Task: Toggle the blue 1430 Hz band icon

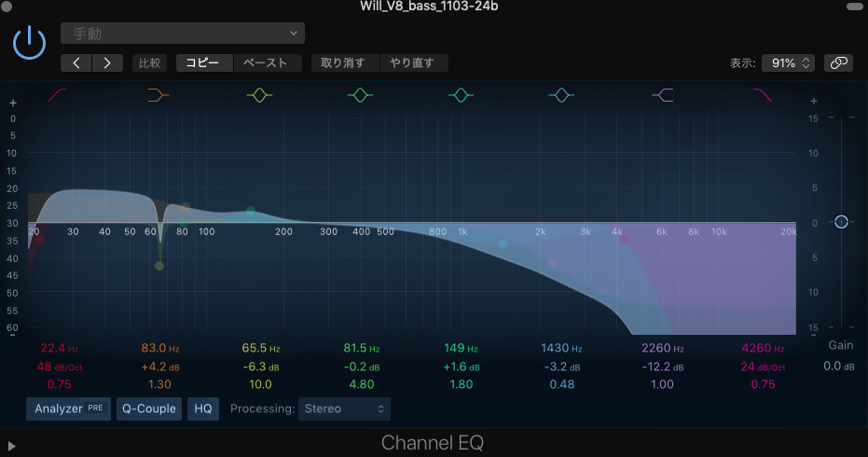Action: pyautogui.click(x=561, y=95)
